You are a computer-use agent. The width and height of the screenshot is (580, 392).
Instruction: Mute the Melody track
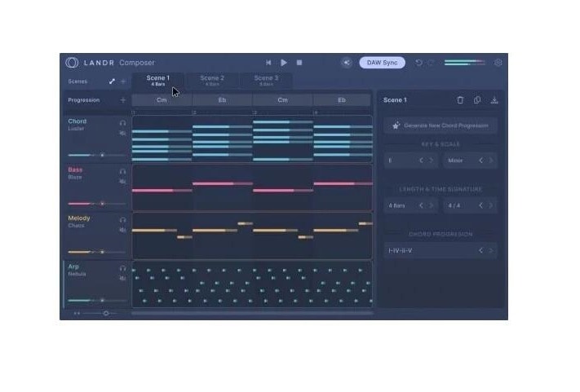pyautogui.click(x=123, y=230)
